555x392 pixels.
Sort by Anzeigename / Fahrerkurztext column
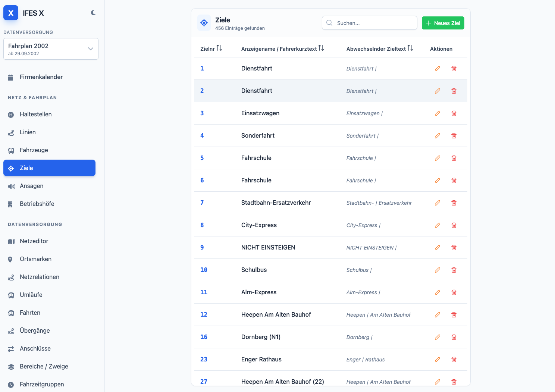(x=283, y=48)
